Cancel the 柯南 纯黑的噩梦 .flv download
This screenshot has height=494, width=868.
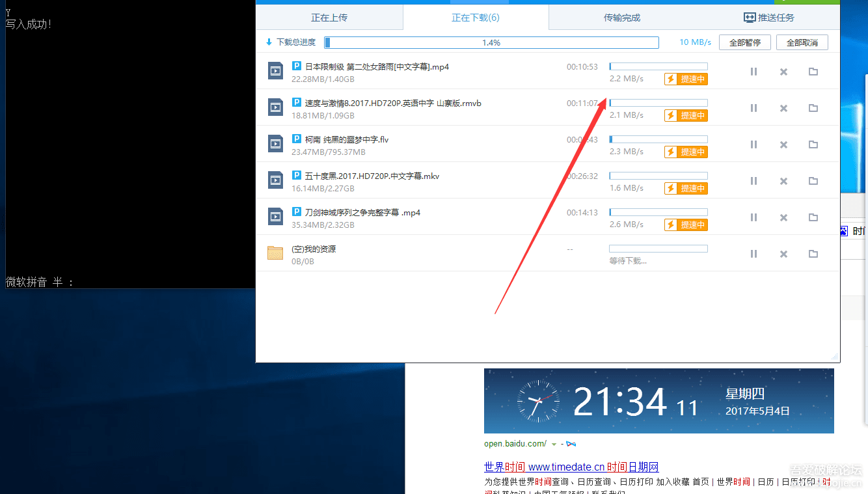[x=783, y=144]
